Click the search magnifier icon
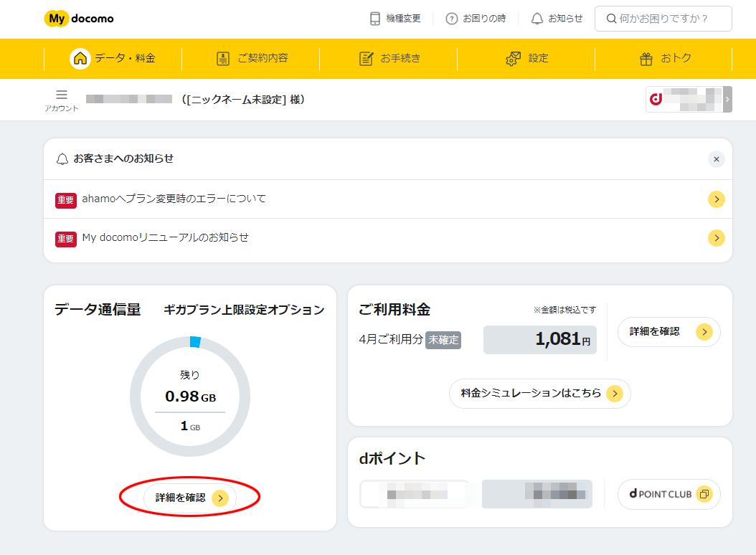 coord(611,19)
